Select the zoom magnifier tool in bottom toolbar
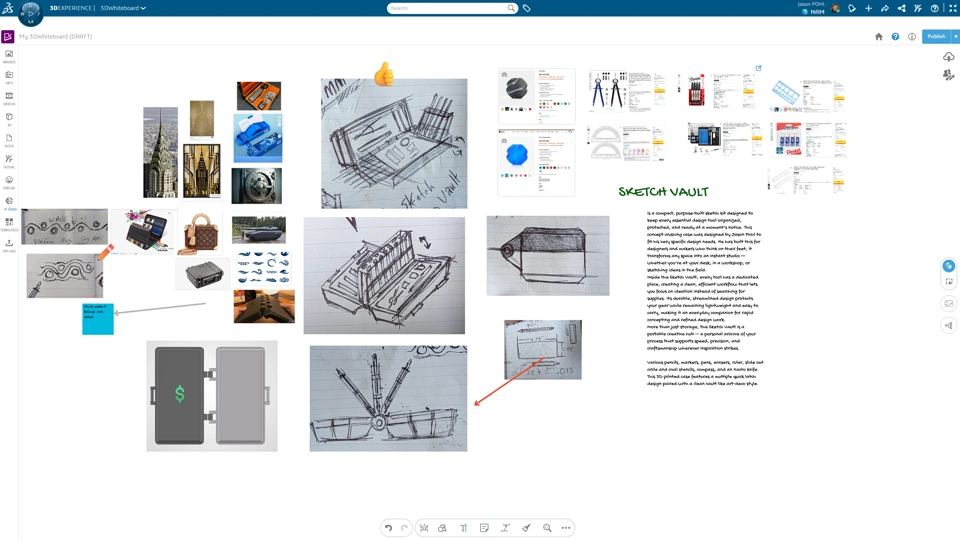The width and height of the screenshot is (960, 540). (547, 528)
